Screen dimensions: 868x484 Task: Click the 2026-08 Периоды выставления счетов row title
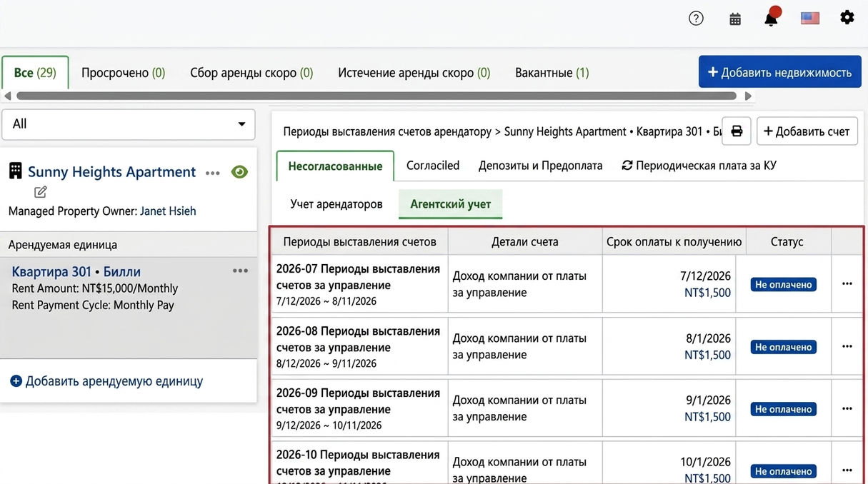358,339
